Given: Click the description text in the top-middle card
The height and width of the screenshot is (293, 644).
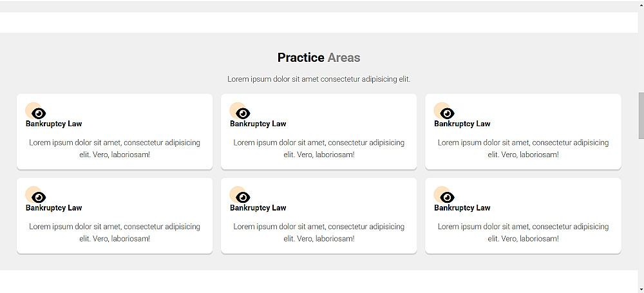Looking at the screenshot, I should click(x=319, y=149).
